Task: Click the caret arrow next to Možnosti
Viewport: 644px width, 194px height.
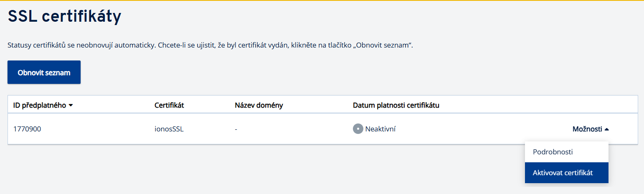Action: [607, 129]
